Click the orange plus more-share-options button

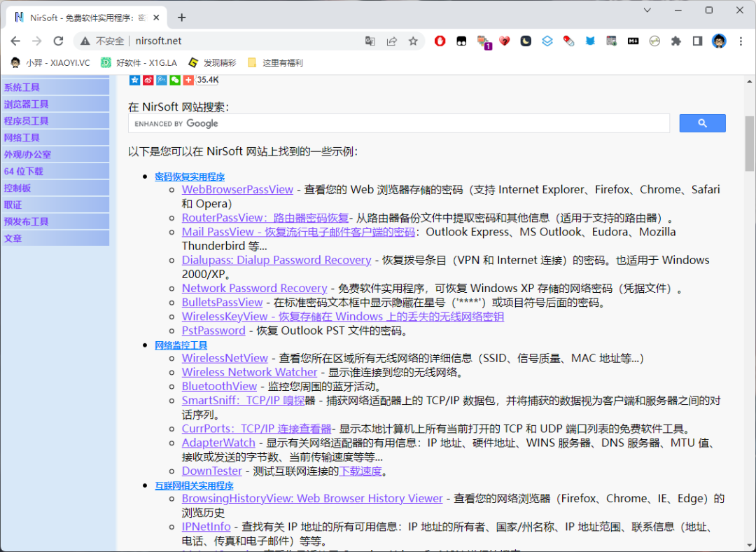188,80
